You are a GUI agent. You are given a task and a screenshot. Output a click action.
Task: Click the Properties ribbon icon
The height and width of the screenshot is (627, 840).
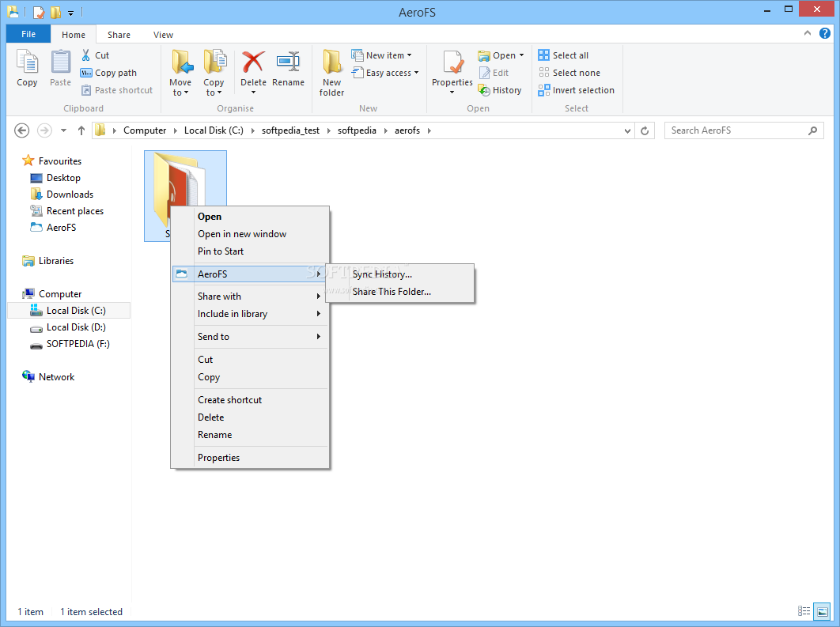(452, 62)
